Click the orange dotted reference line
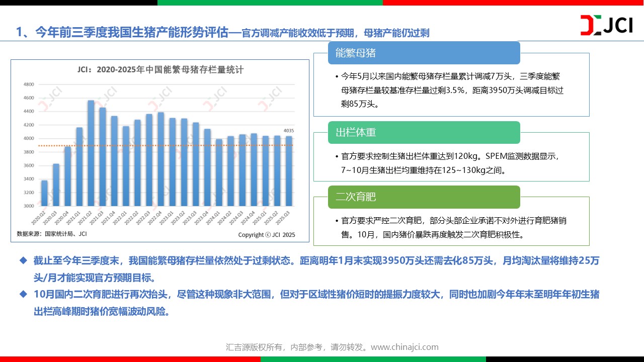 [166, 146]
